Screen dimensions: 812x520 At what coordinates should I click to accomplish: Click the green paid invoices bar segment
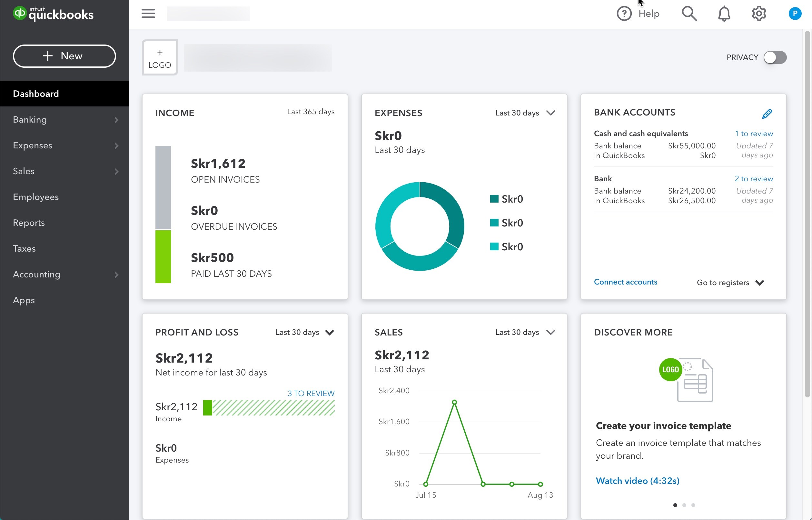[163, 257]
